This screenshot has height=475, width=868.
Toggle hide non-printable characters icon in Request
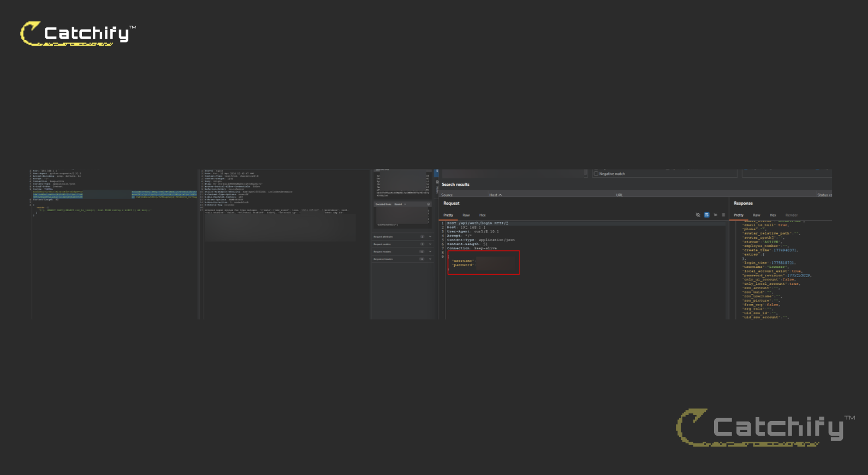(698, 215)
